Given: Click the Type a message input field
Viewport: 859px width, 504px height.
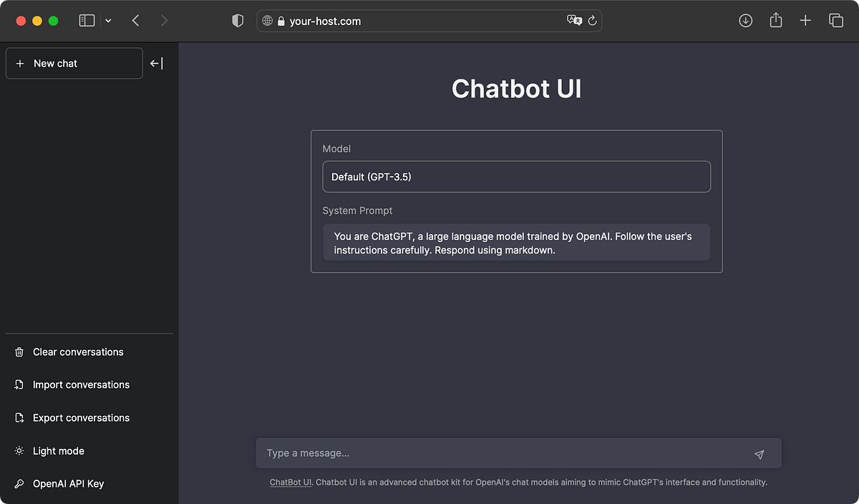Looking at the screenshot, I should click(x=501, y=452).
